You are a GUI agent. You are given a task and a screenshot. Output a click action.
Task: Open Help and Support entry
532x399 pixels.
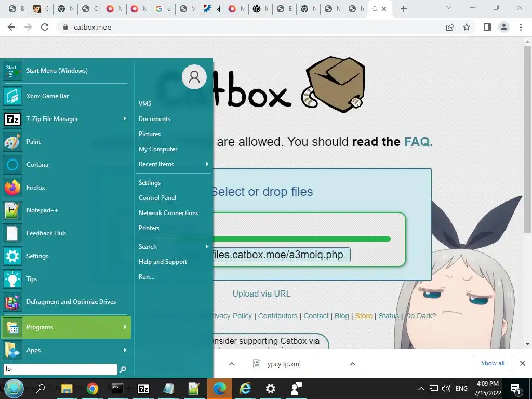coord(163,262)
